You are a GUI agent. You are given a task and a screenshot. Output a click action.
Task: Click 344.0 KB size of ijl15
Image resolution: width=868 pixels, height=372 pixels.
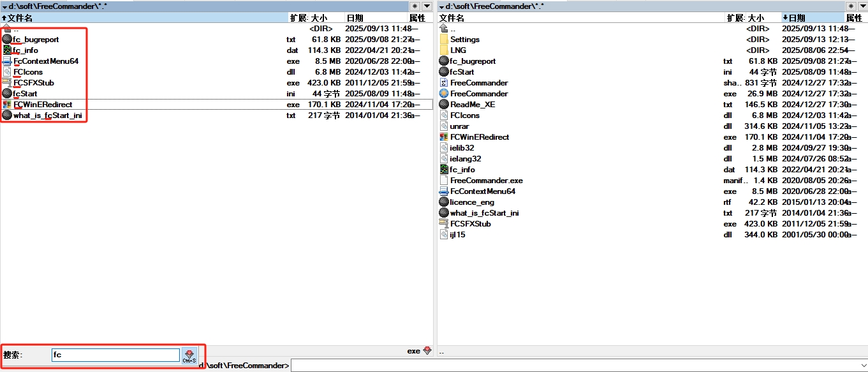pyautogui.click(x=761, y=235)
